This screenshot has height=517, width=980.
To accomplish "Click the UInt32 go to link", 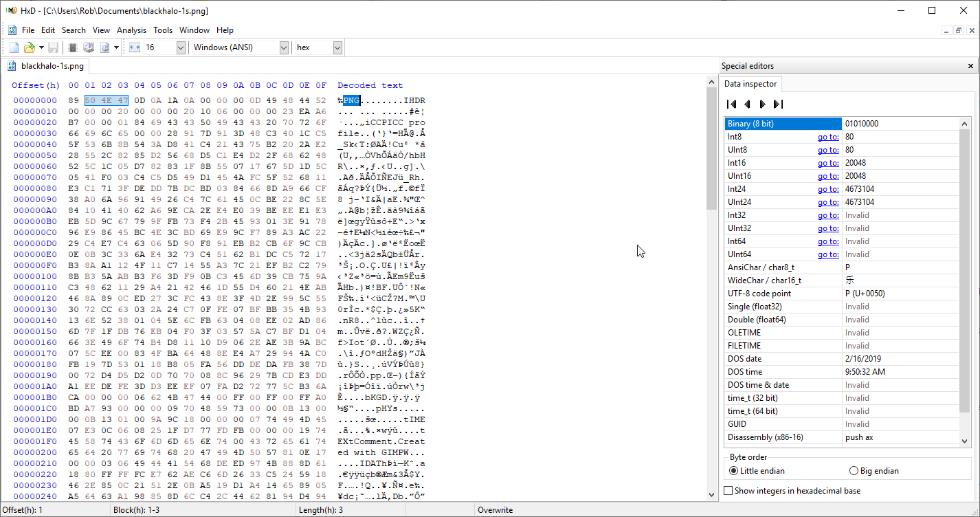I will (828, 228).
